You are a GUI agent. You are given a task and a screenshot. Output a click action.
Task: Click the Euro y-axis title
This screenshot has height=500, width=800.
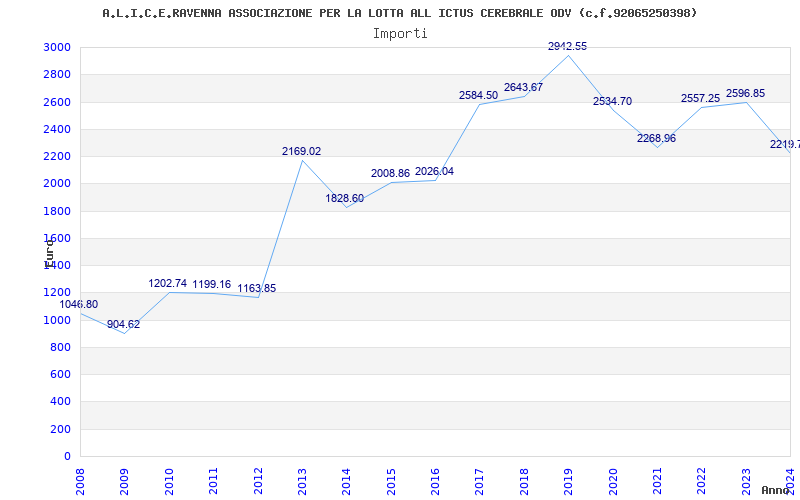tap(48, 254)
